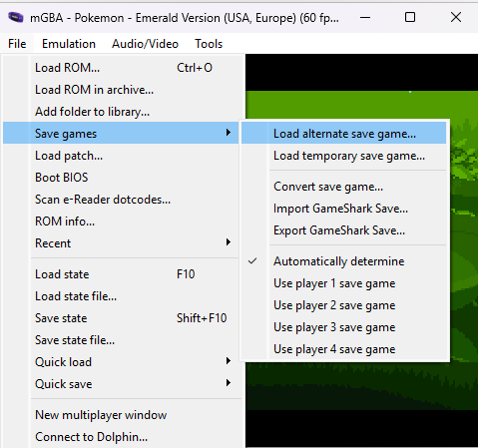Open Convert save game...
Image resolution: width=478 pixels, height=448 pixels.
(x=344, y=187)
